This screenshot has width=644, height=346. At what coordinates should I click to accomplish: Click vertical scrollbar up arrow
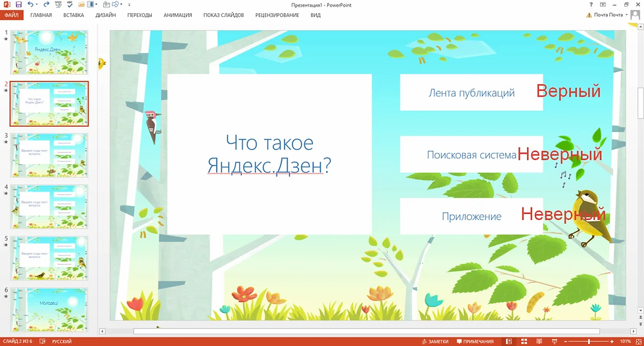640,27
